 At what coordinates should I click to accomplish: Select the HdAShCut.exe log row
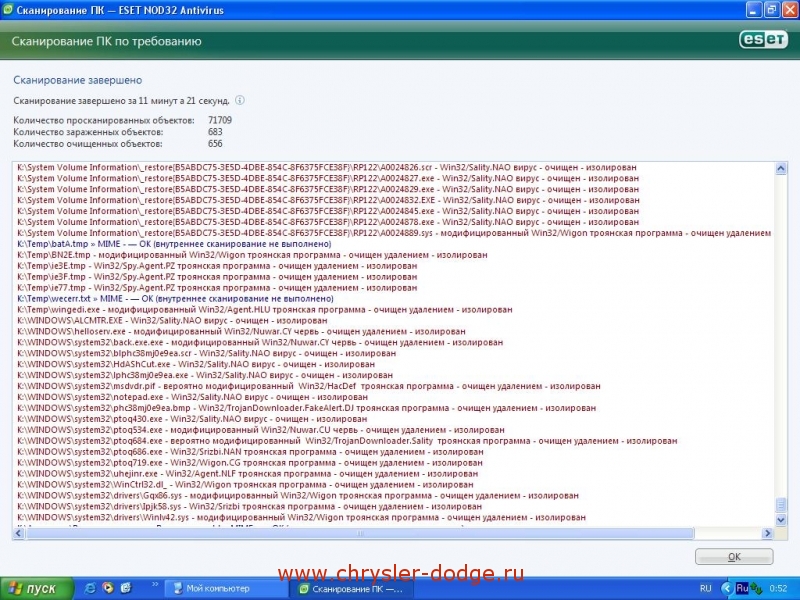pyautogui.click(x=196, y=365)
